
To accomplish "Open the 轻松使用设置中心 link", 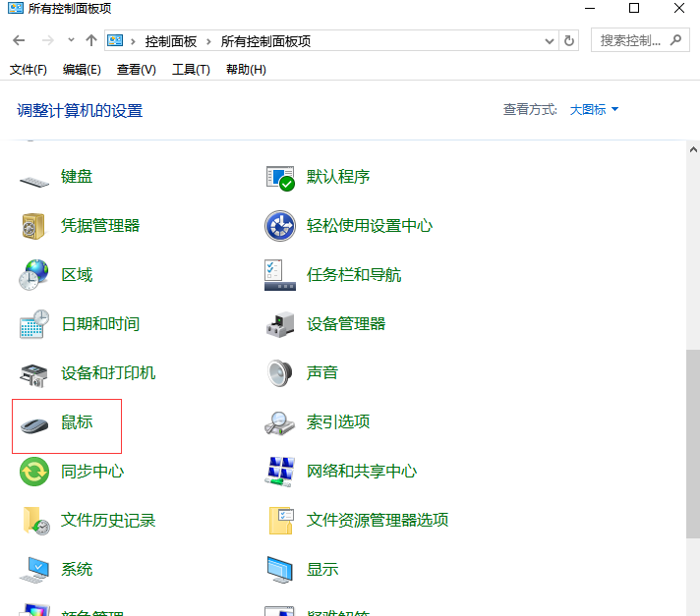I will [370, 226].
